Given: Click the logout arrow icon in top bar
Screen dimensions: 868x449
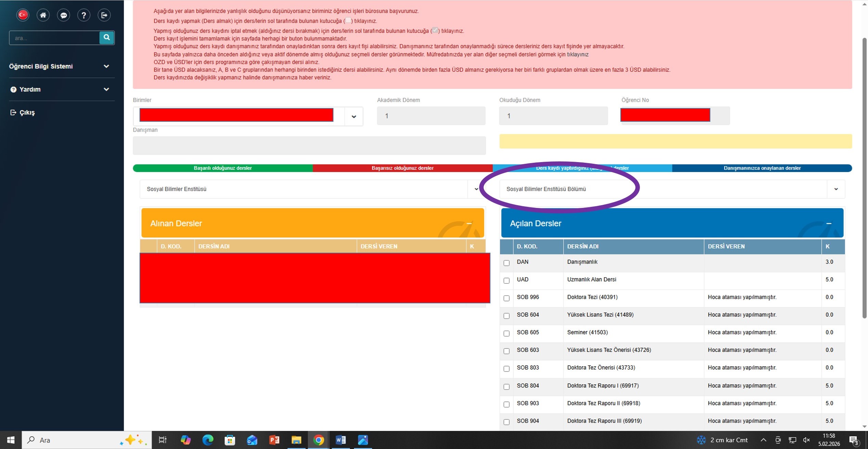Looking at the screenshot, I should pyautogui.click(x=104, y=15).
